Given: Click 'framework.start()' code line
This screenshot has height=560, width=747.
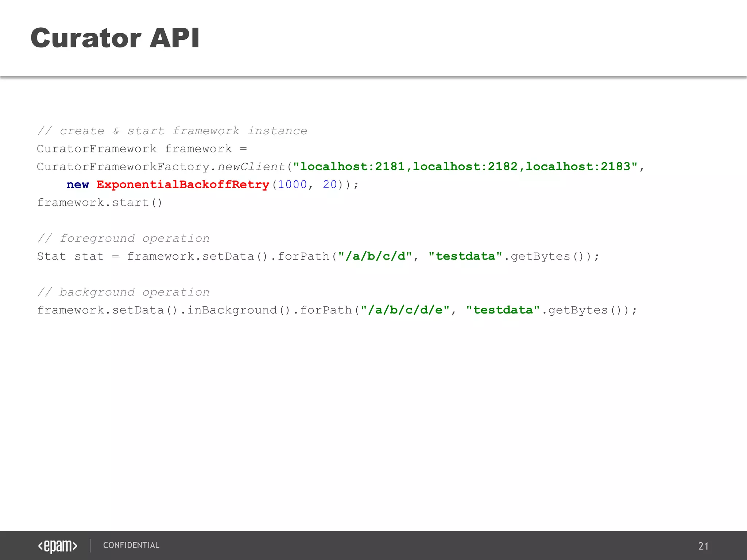Looking at the screenshot, I should point(100,202).
